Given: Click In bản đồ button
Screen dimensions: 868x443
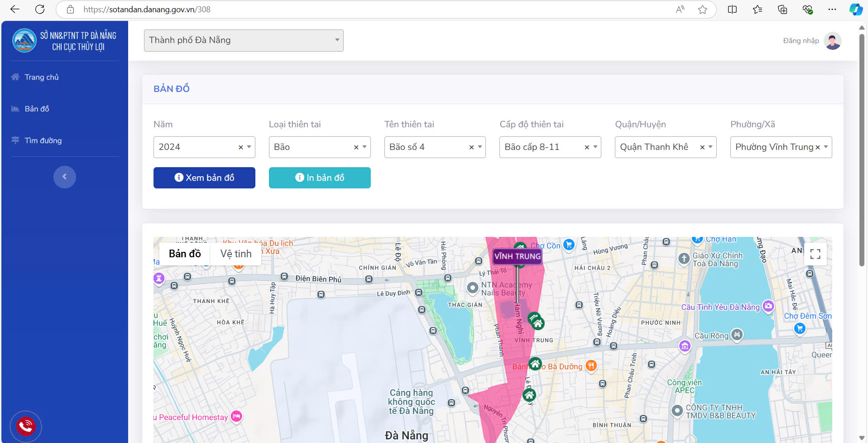Looking at the screenshot, I should [x=320, y=178].
